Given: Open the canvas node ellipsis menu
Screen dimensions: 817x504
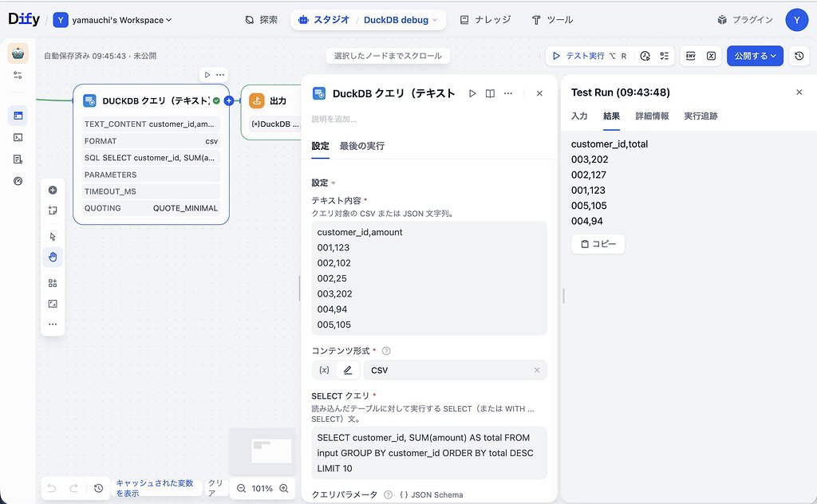Looking at the screenshot, I should coord(220,74).
